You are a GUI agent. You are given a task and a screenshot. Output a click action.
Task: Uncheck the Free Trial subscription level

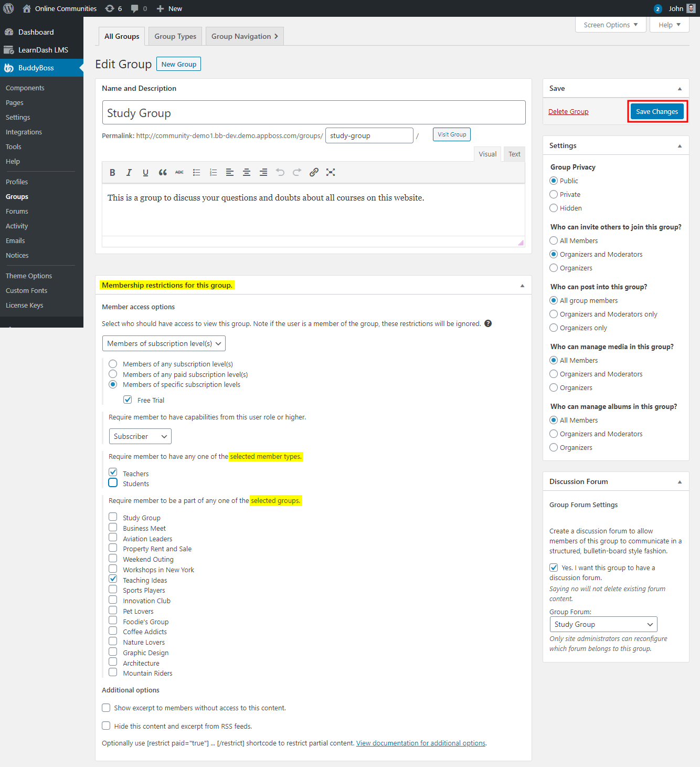[x=128, y=400]
